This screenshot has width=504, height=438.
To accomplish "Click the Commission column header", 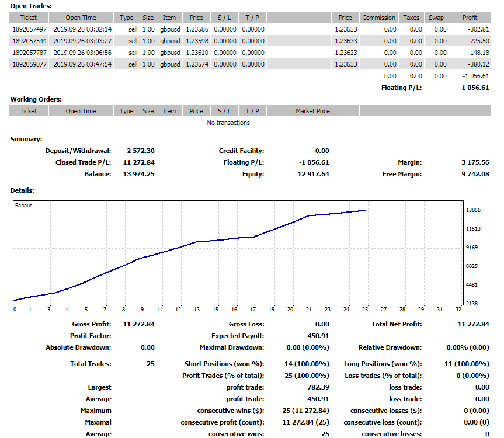I will point(378,18).
